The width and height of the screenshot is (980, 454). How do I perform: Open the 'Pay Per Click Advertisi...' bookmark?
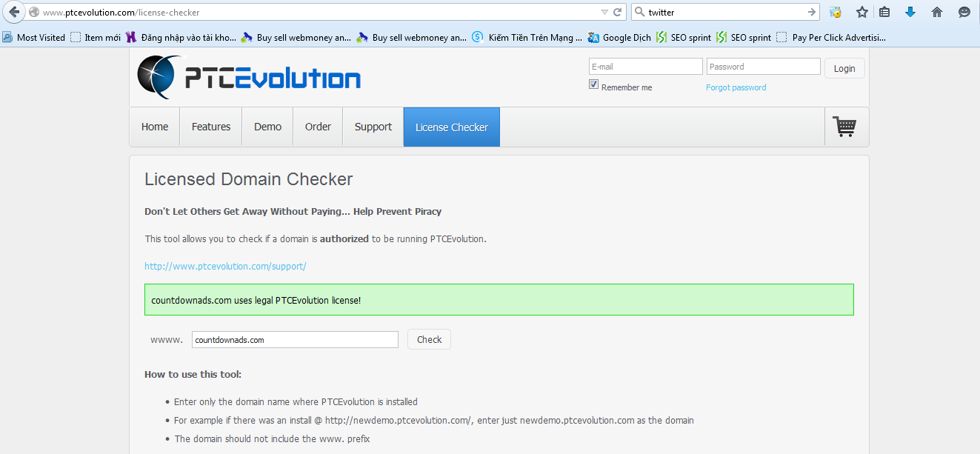[x=830, y=37]
